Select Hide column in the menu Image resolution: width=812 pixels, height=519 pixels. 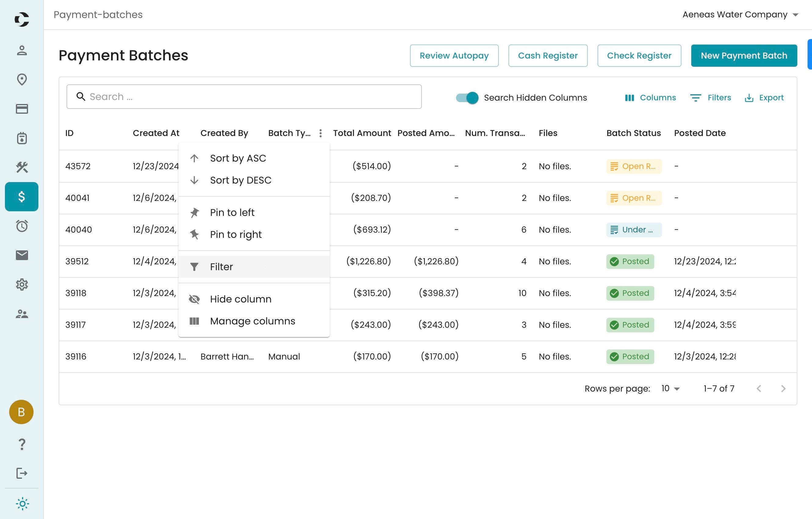coord(240,299)
